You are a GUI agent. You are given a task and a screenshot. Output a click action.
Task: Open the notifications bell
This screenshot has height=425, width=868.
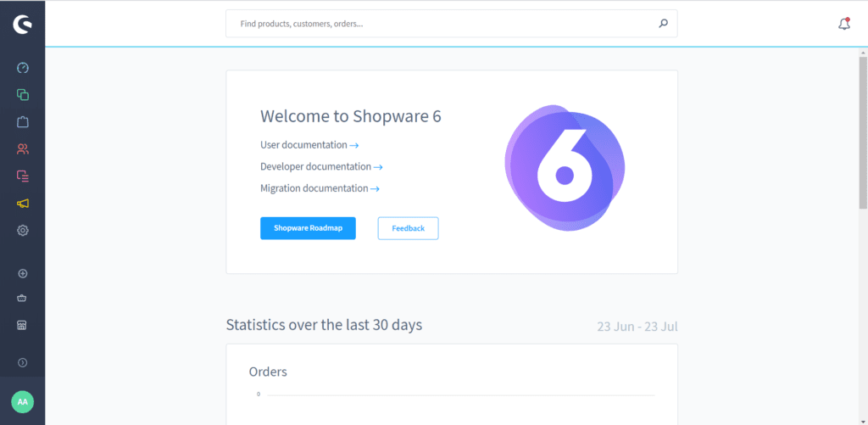tap(843, 24)
